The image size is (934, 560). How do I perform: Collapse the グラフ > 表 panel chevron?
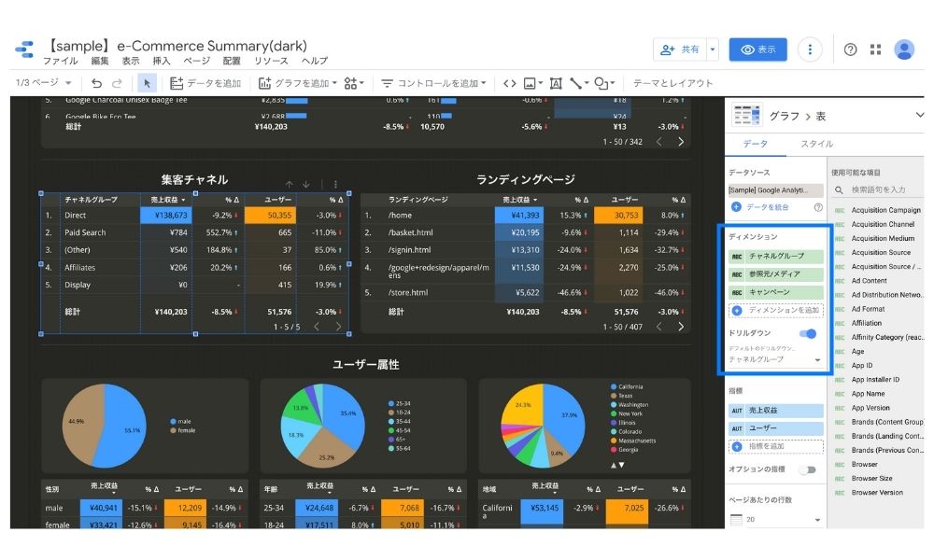click(919, 115)
